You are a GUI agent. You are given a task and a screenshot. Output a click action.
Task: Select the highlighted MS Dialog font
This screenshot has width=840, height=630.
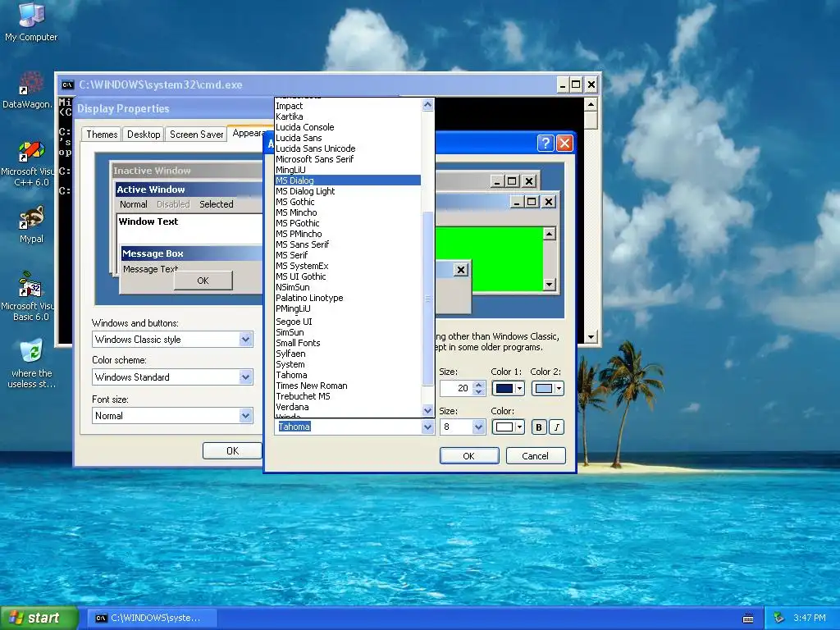tap(348, 180)
